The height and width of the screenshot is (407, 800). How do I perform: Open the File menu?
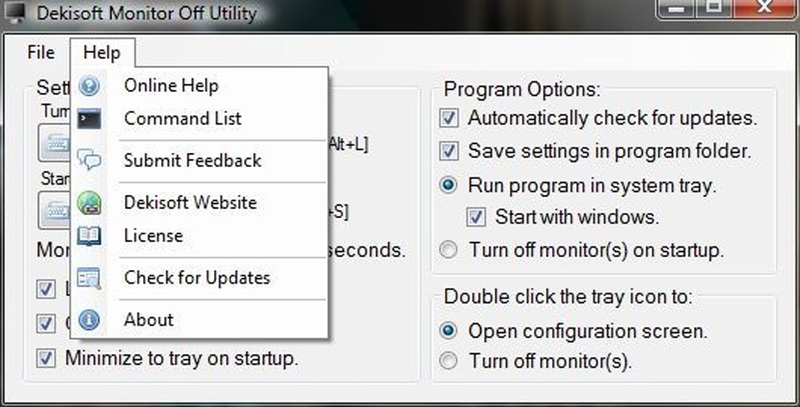point(41,52)
